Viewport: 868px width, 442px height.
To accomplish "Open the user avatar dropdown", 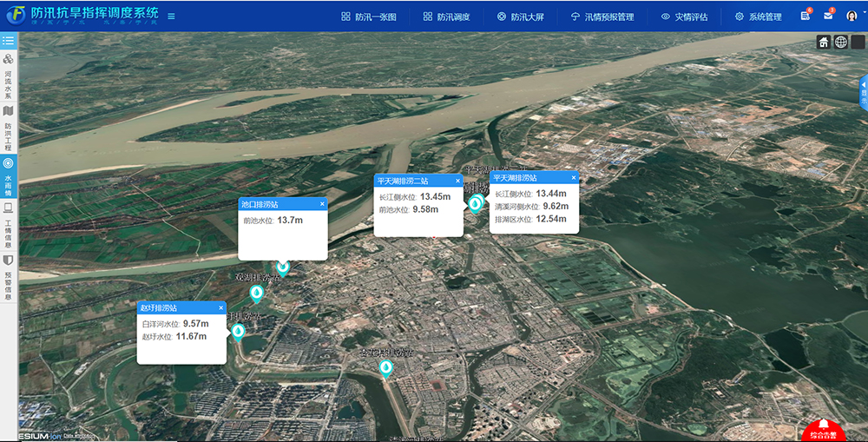I will pyautogui.click(x=852, y=16).
